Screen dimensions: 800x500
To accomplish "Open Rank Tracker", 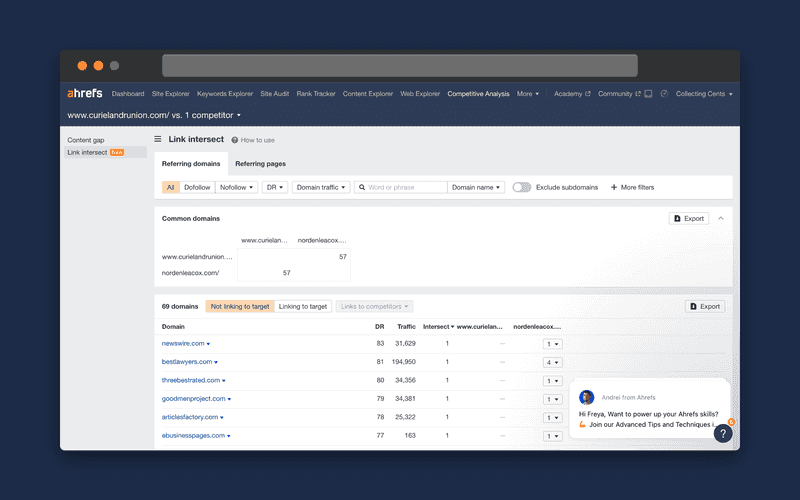I will pyautogui.click(x=316, y=94).
